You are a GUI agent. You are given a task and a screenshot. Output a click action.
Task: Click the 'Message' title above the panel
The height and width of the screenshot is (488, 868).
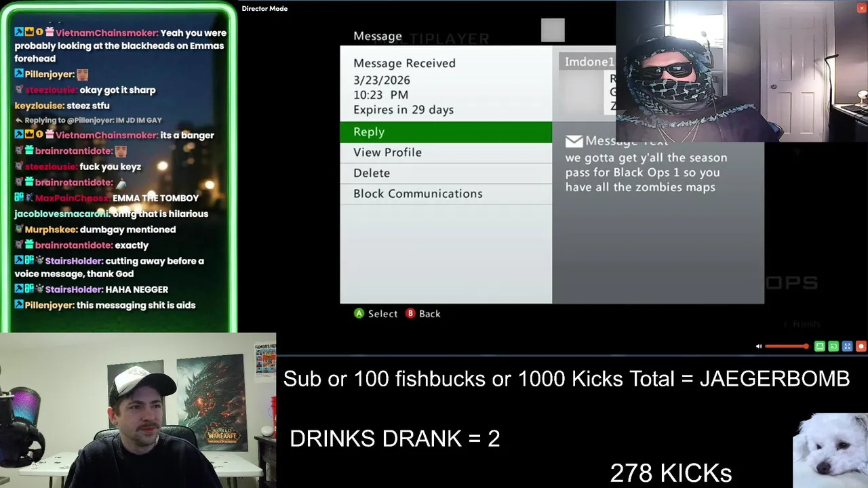pos(378,36)
